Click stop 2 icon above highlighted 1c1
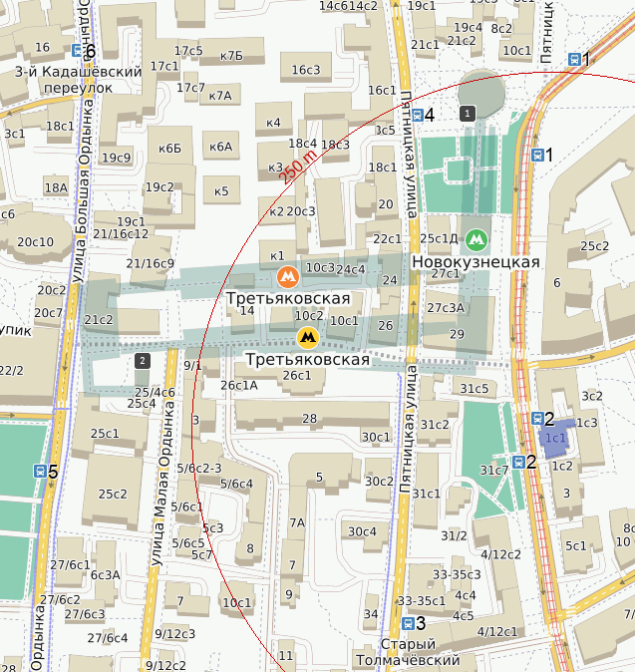 (537, 419)
